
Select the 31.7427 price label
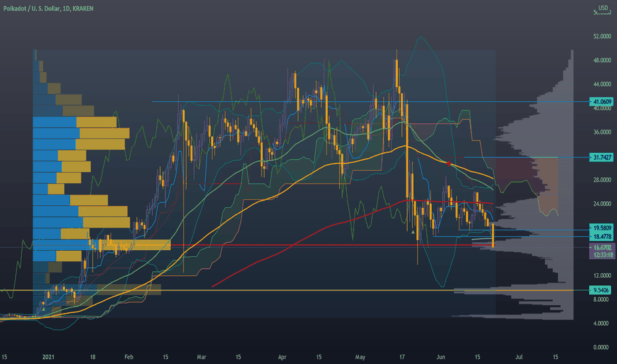pyautogui.click(x=602, y=158)
